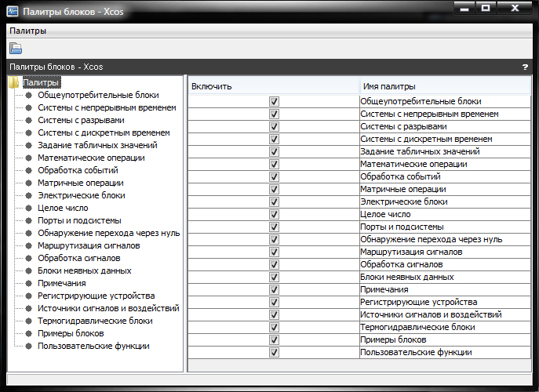Uncheck Системы с непрерывным временем checkbox

(274, 114)
